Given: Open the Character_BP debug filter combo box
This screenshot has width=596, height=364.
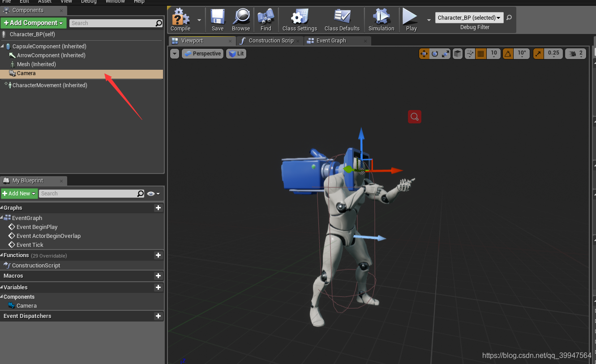Looking at the screenshot, I should (x=469, y=17).
